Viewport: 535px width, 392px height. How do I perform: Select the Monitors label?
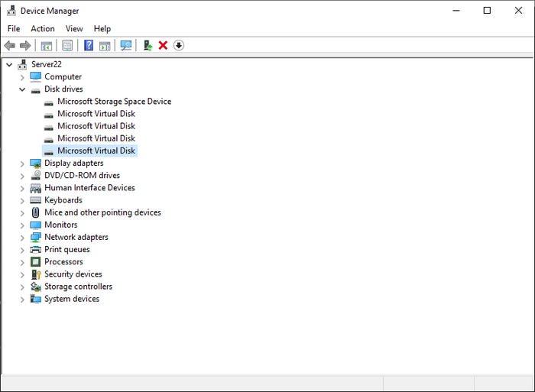click(61, 225)
